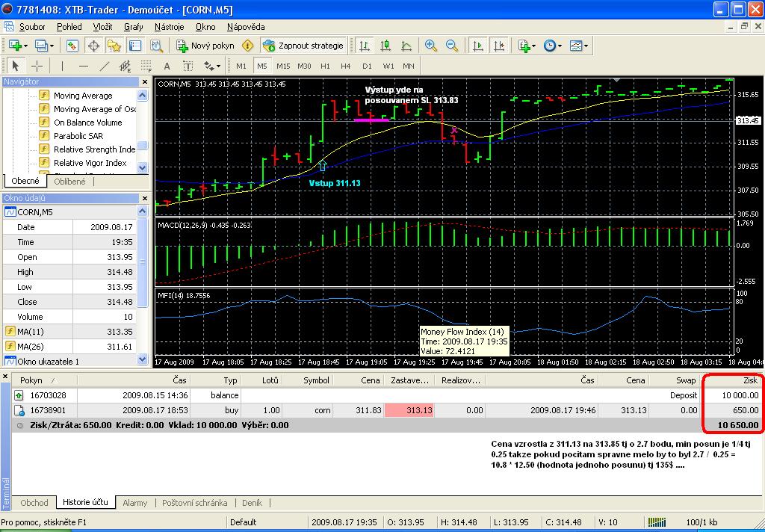Switch chart to candlesticks display
The width and height of the screenshot is (765, 532).
tap(385, 46)
